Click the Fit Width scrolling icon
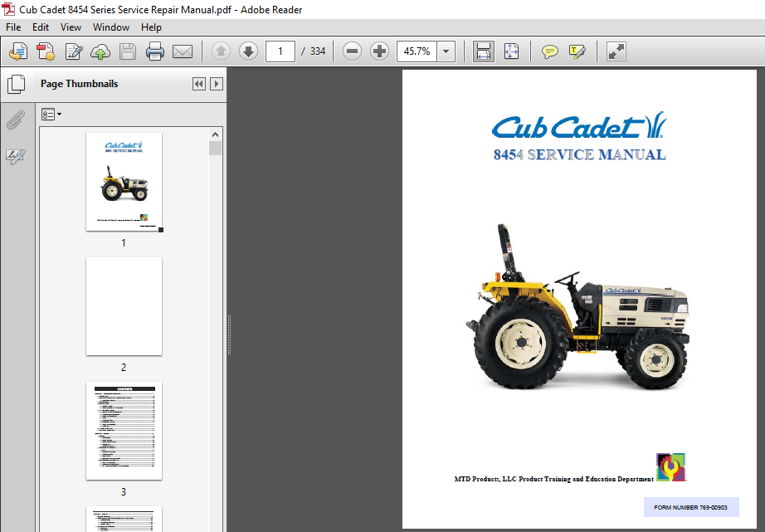 [x=483, y=51]
